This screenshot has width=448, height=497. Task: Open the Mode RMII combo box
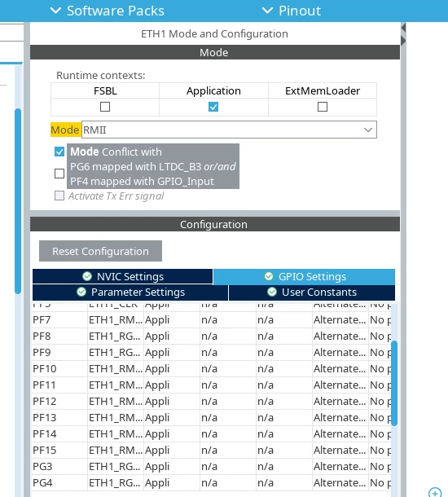click(229, 130)
